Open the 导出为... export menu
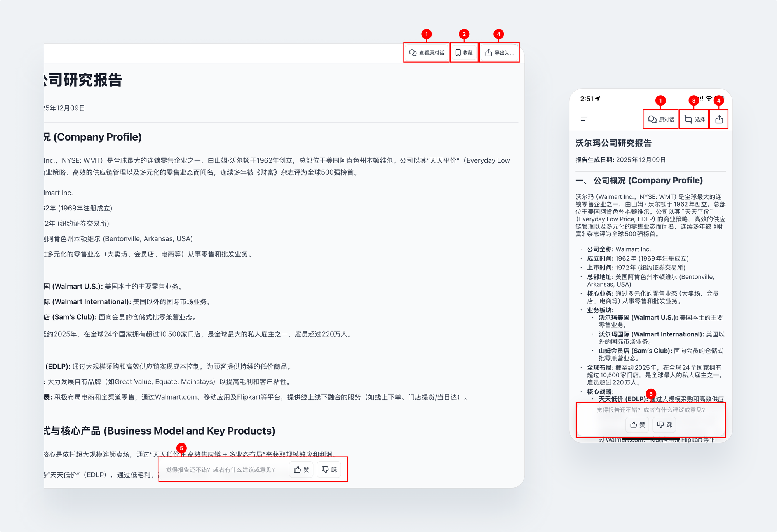The image size is (777, 532). [x=500, y=53]
